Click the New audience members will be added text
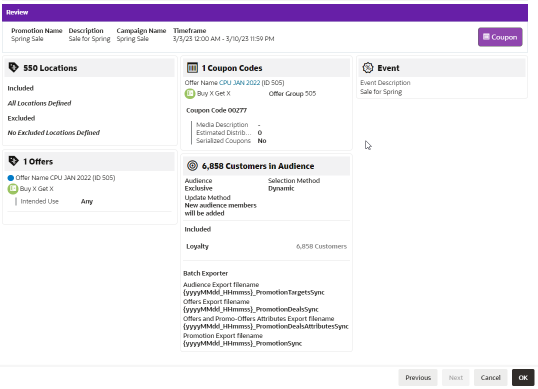Image resolution: width=538 pixels, height=389 pixels. pos(220,209)
